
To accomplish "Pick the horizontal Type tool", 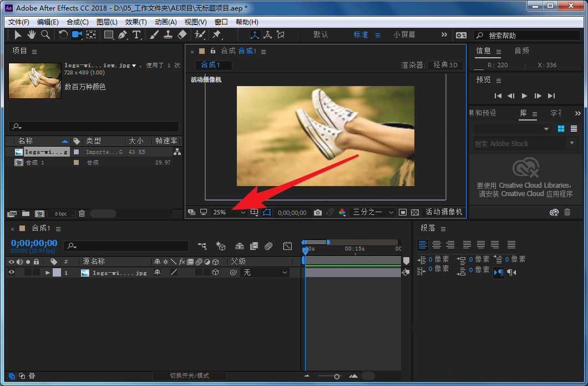I will [136, 34].
